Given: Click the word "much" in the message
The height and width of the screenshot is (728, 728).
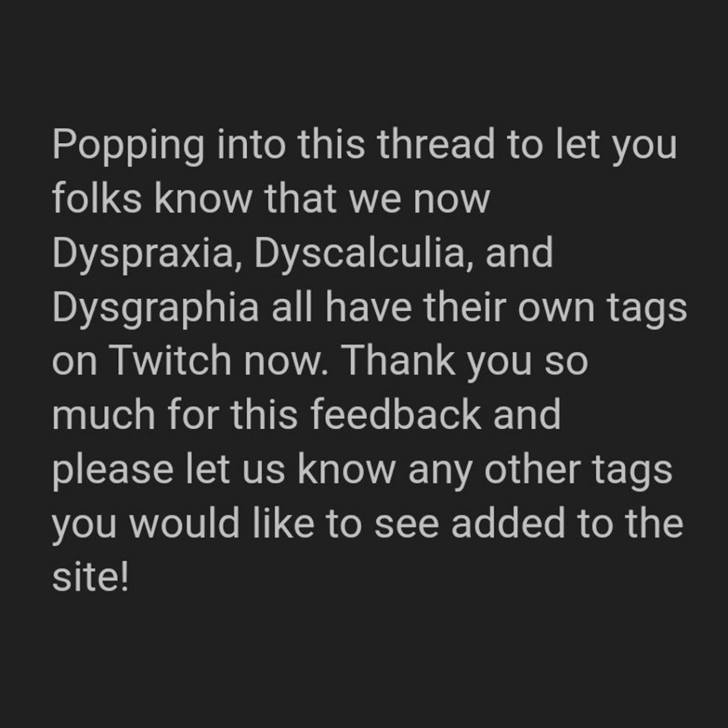Looking at the screenshot, I should [104, 414].
